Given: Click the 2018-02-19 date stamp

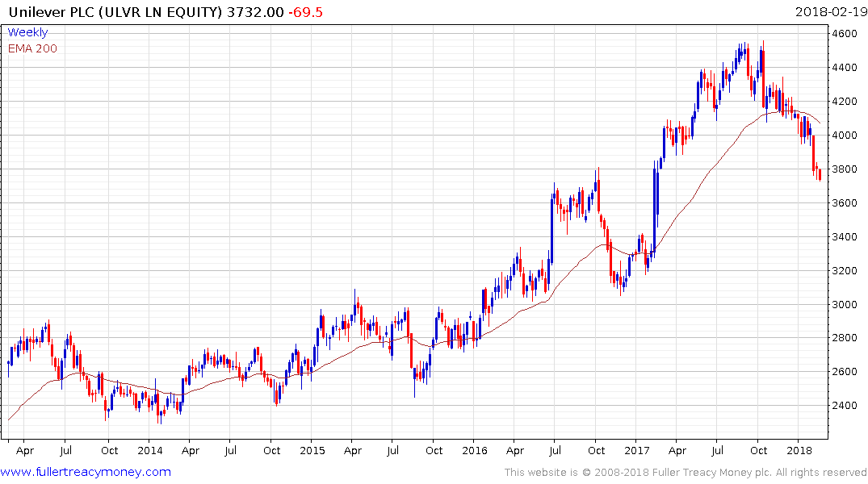Looking at the screenshot, I should click(830, 11).
